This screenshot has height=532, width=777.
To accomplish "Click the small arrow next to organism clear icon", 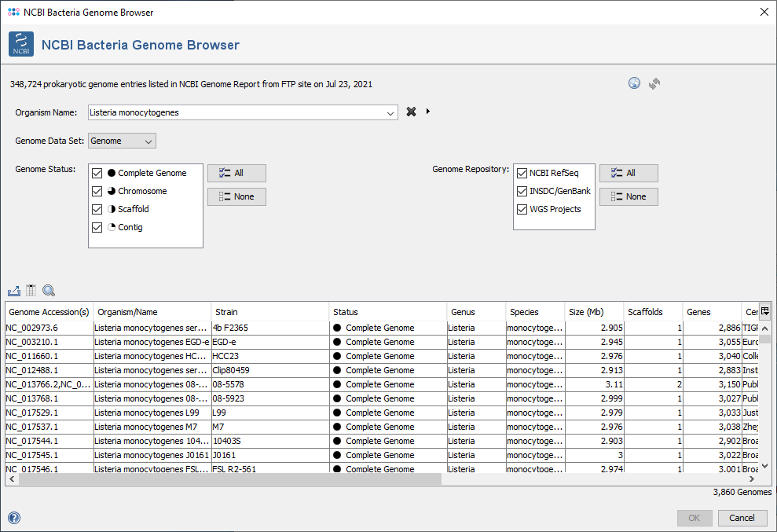I will [x=428, y=112].
